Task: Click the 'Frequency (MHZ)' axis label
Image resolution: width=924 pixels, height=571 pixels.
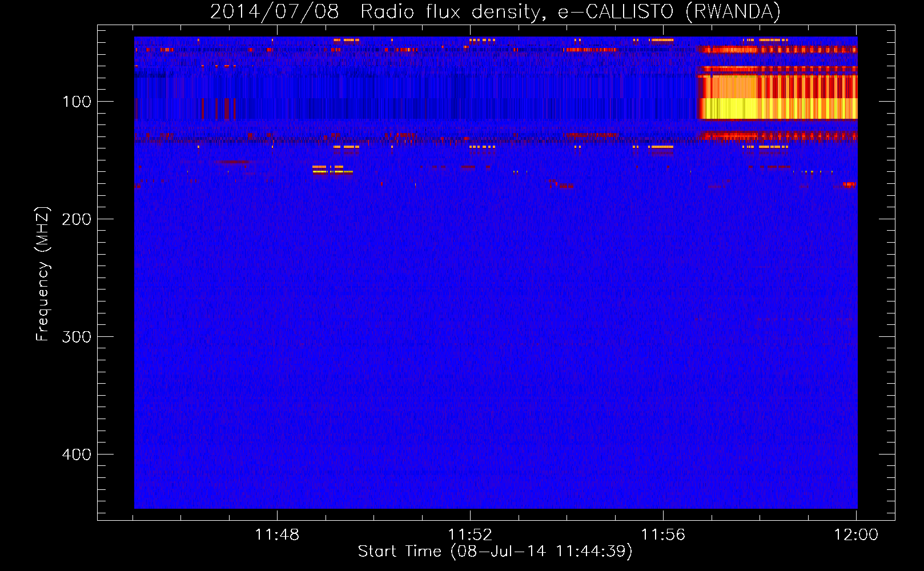Action: (x=43, y=274)
